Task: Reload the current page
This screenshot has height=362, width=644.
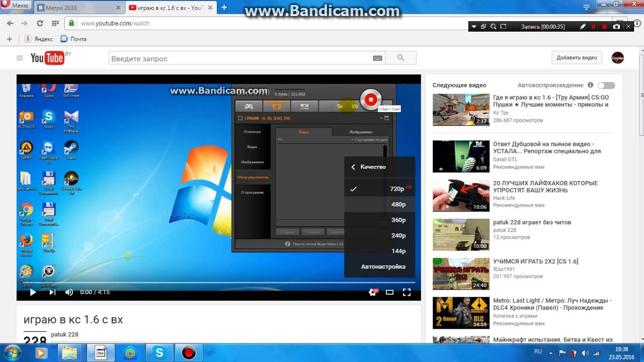Action: [x=40, y=23]
